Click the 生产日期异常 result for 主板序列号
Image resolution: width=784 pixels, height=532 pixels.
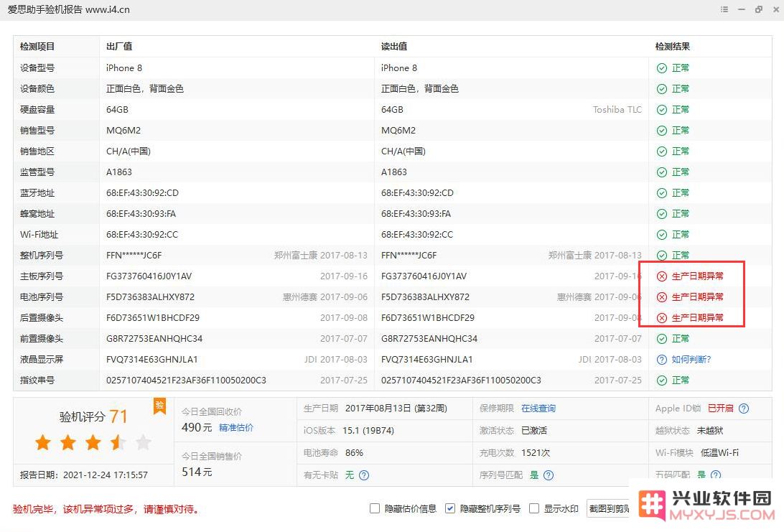pyautogui.click(x=698, y=276)
